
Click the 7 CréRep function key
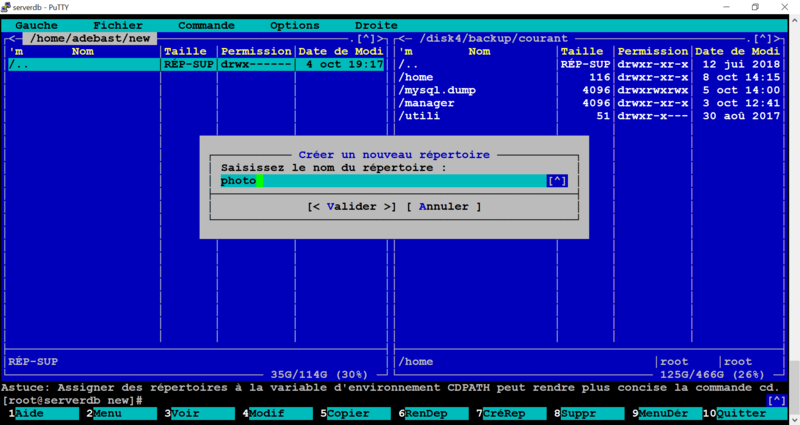click(x=512, y=413)
